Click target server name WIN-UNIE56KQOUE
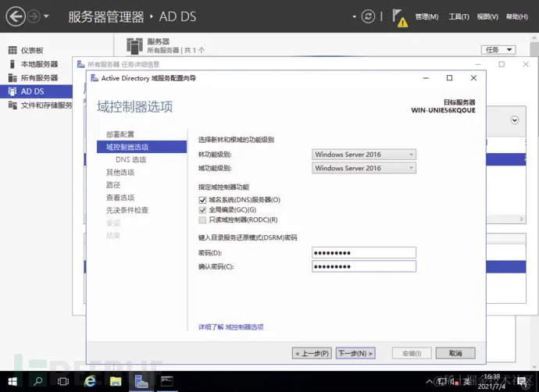 443,110
